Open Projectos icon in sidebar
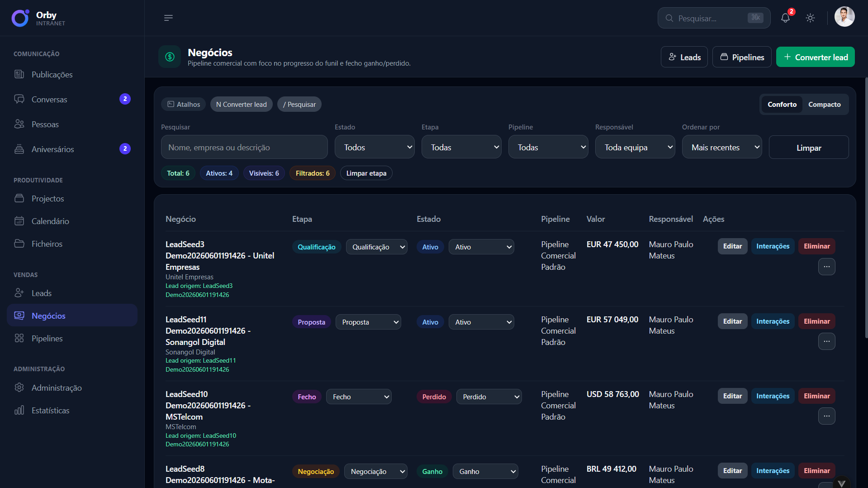Image resolution: width=868 pixels, height=488 pixels. (19, 198)
